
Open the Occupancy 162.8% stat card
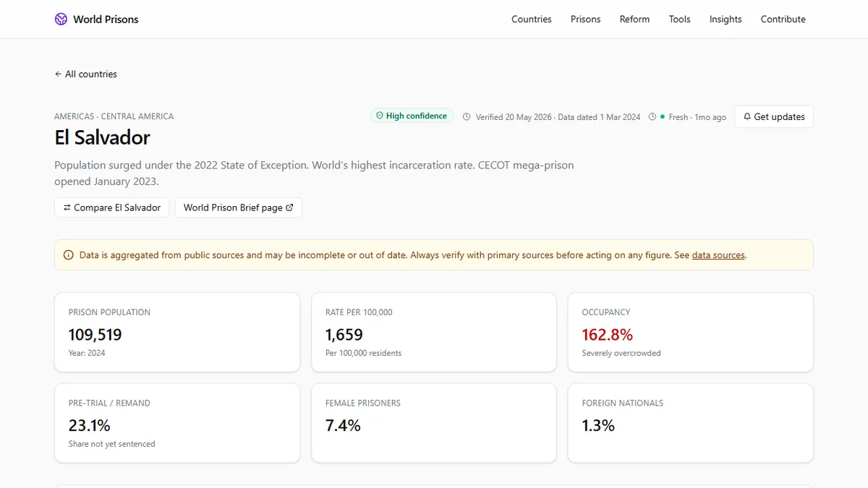691,333
